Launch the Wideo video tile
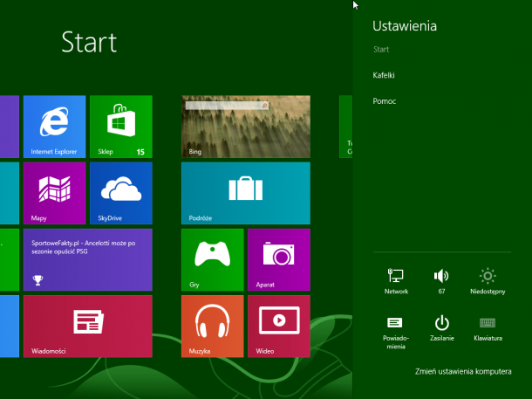 tap(278, 326)
